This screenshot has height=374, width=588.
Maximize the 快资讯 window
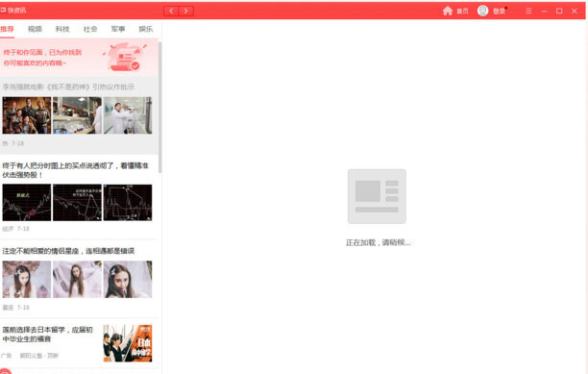[559, 11]
